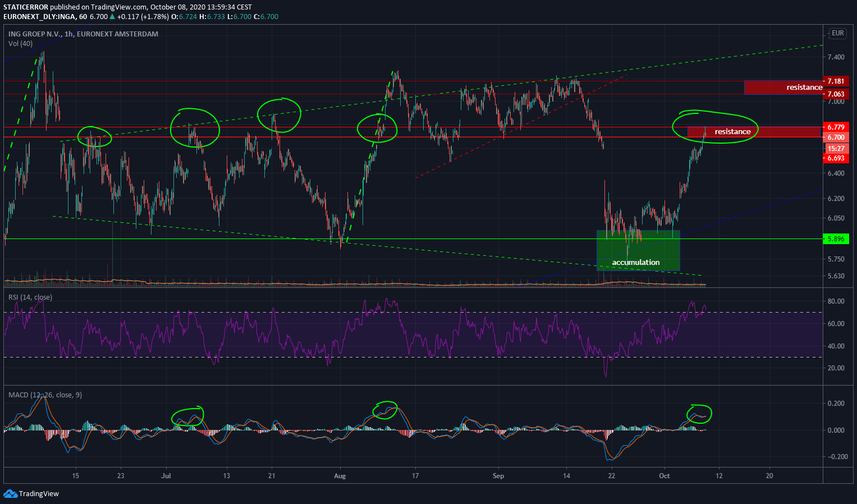This screenshot has width=857, height=504.
Task: Click the 17 date on the time axis
Action: coord(415,476)
